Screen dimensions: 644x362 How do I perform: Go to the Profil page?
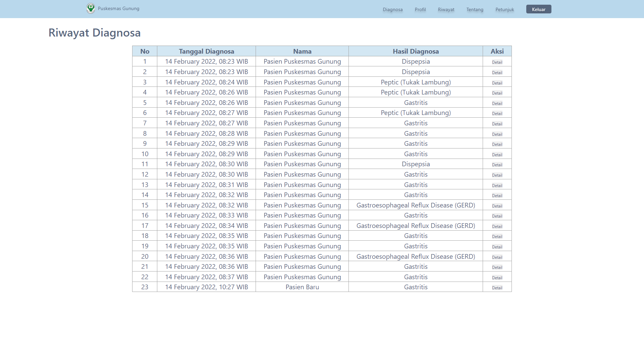pos(420,9)
